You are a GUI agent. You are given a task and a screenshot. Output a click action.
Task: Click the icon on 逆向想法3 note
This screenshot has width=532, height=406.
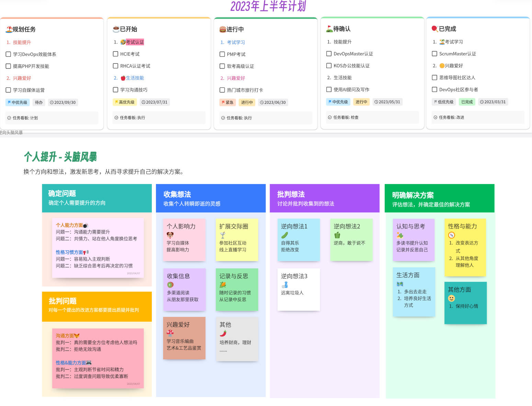pos(284,285)
